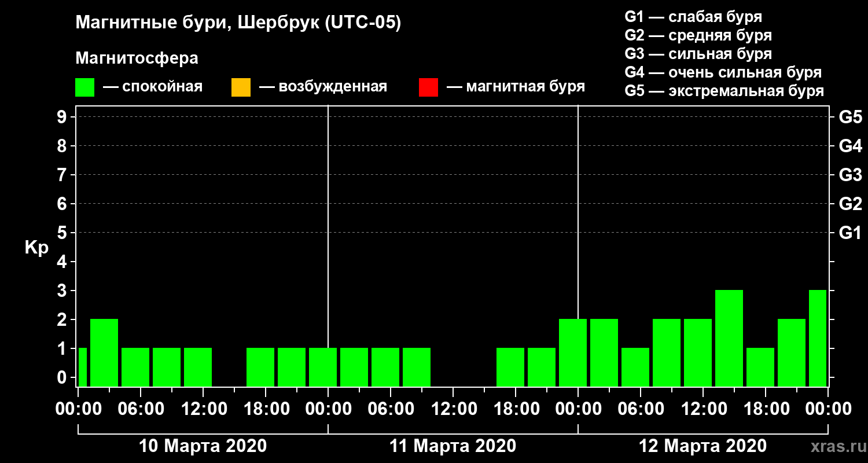Click the 'G5 — экстремальная буря' description
The width and height of the screenshot is (868, 463).
point(724,91)
